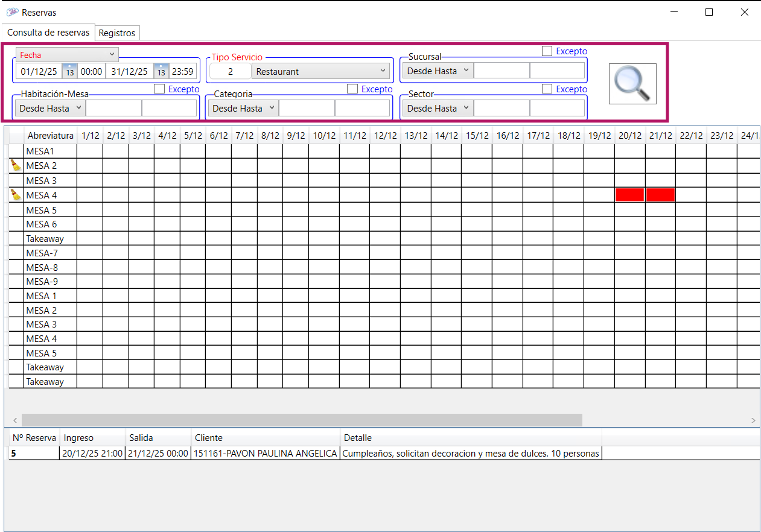Click the magnifying glass search button
The height and width of the screenshot is (532, 761).
coord(632,84)
